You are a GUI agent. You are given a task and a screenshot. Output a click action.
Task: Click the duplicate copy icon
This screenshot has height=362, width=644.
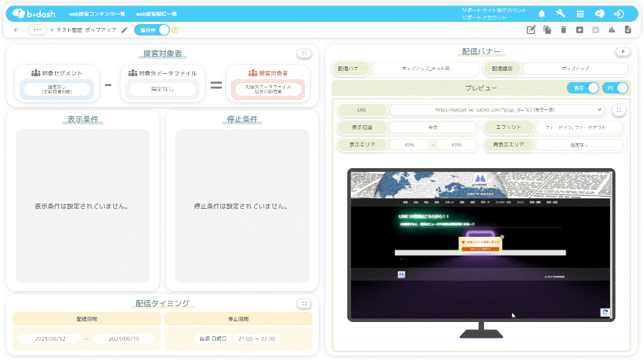click(x=547, y=29)
